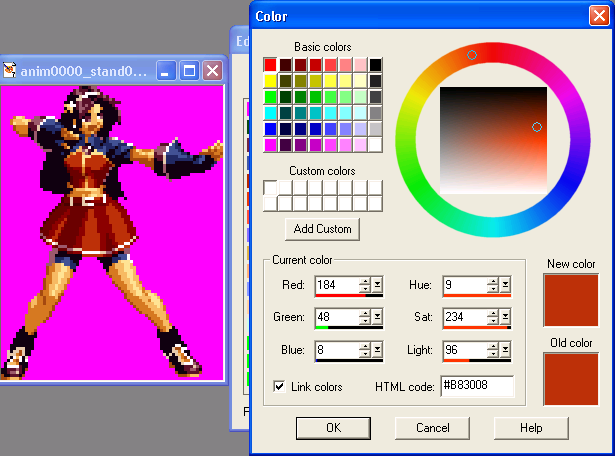615x456 pixels.
Task: Select the dark blue basic color swatch
Action: tap(300, 129)
